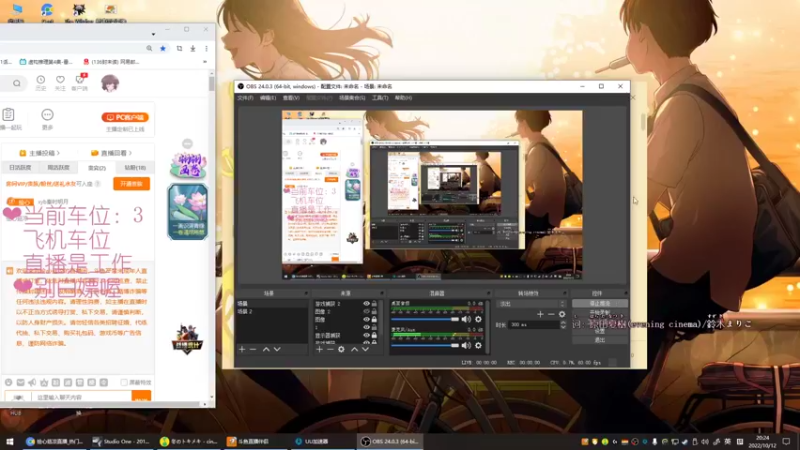Screen dimensions: 800x450
Task: Move the selected source down in the list
Action: pos(365,349)
